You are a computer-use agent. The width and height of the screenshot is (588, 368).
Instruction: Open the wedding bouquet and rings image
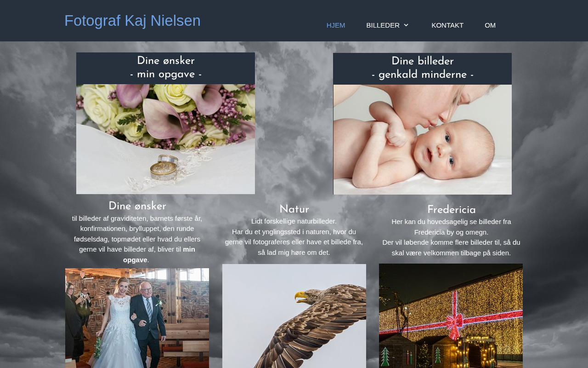point(165,139)
